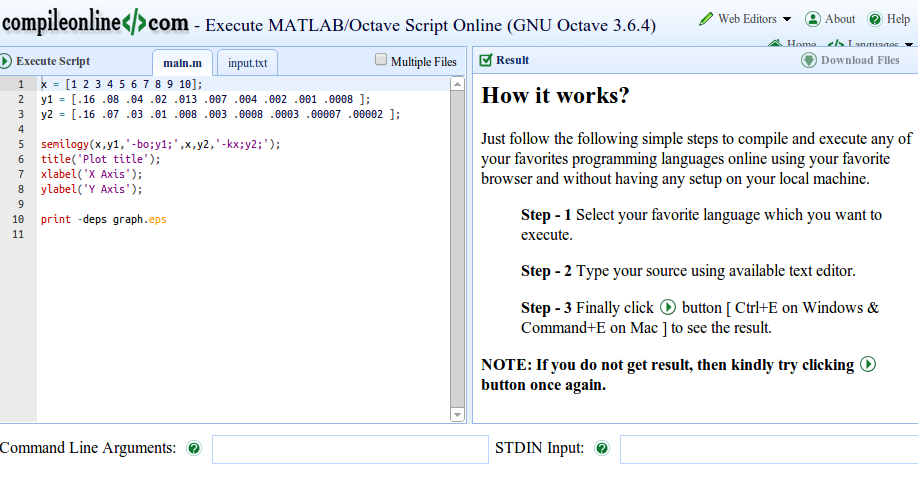This screenshot has width=918, height=483.
Task: Click the pencil icon beside Web Editors
Action: [x=706, y=19]
